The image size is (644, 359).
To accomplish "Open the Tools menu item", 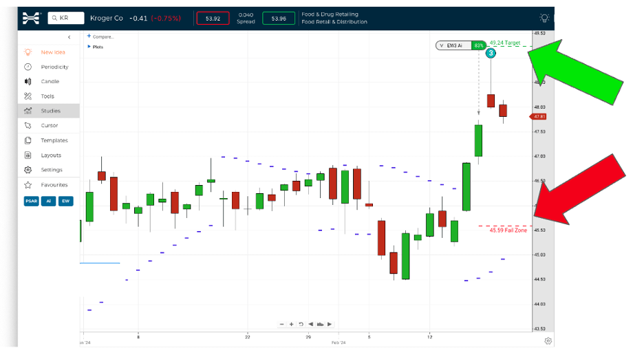I will pyautogui.click(x=48, y=96).
